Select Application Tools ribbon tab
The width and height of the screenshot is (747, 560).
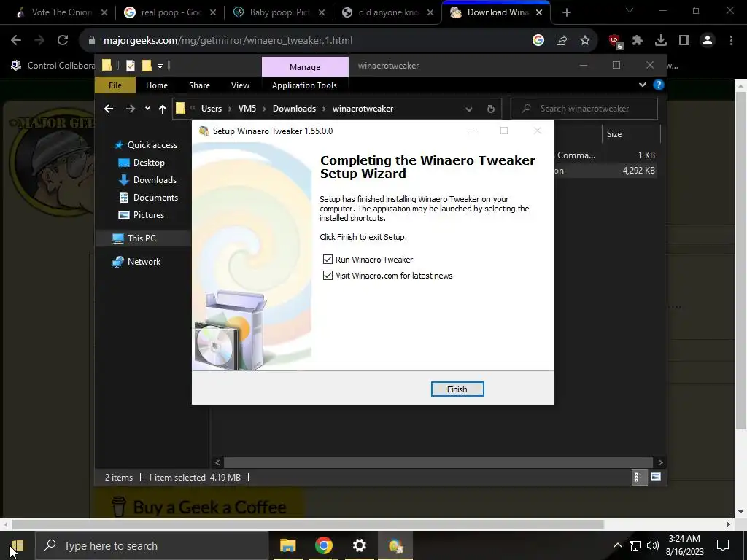[304, 85]
